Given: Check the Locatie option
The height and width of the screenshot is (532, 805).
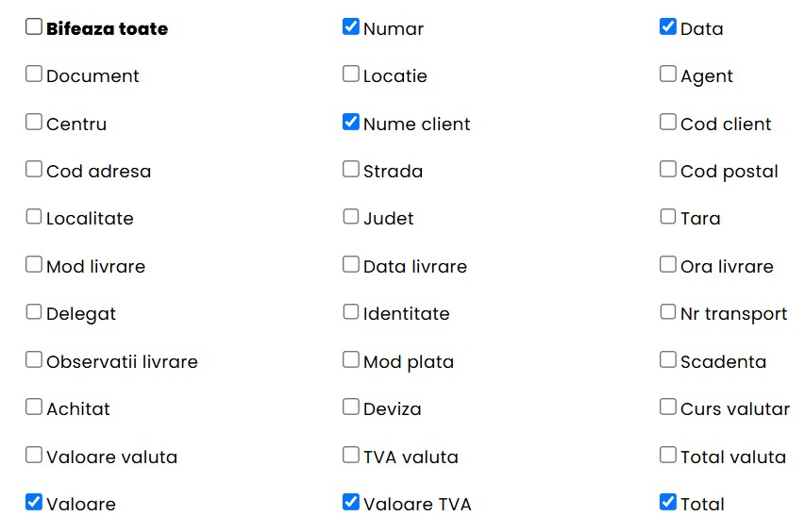Looking at the screenshot, I should (x=351, y=74).
